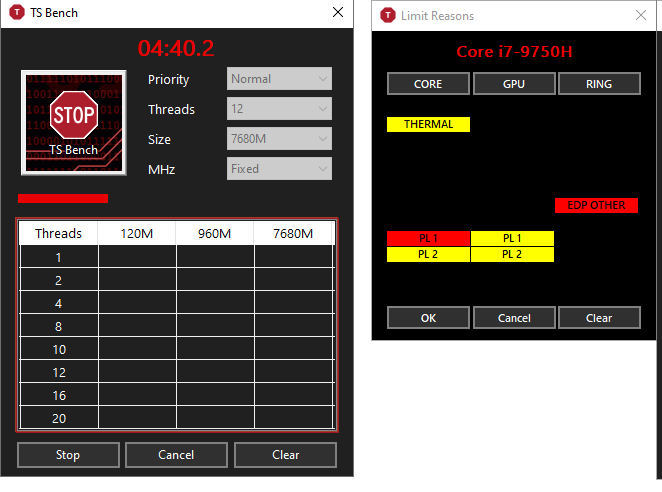Click the red PL 1 indicator under CORE

428,238
